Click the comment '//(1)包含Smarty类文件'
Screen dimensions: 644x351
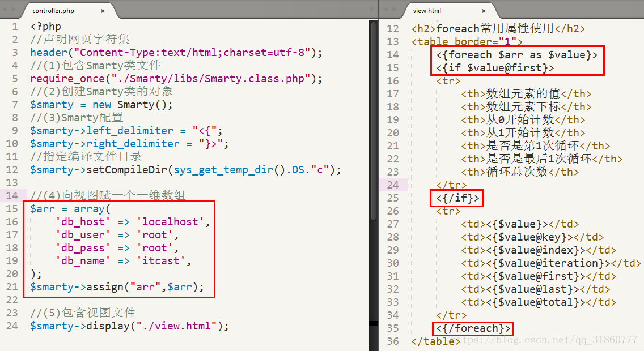click(95, 66)
